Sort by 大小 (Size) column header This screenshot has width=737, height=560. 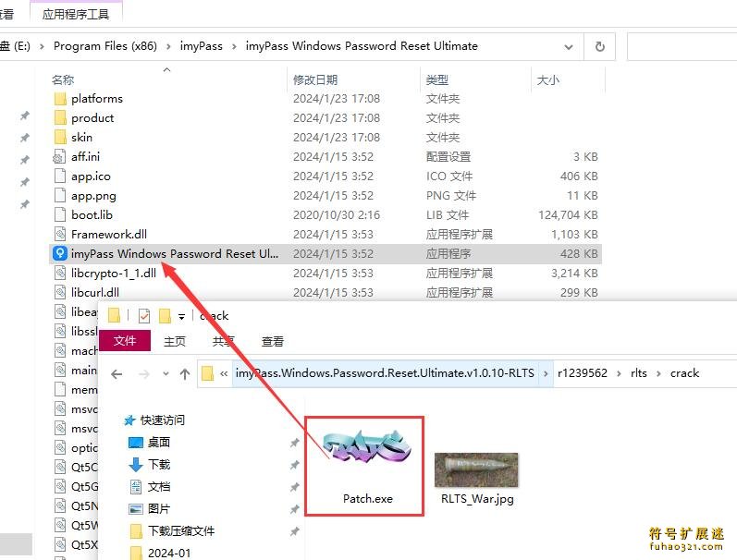[548, 79]
